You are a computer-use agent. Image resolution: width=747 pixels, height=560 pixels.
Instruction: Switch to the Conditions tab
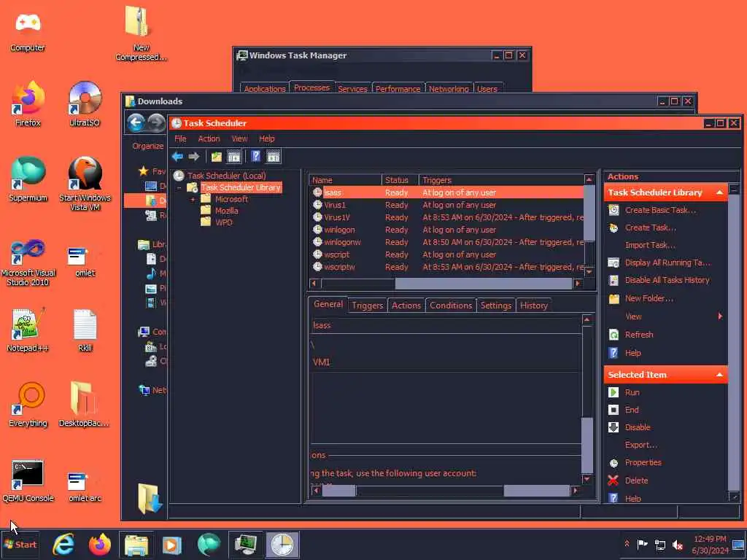point(451,306)
